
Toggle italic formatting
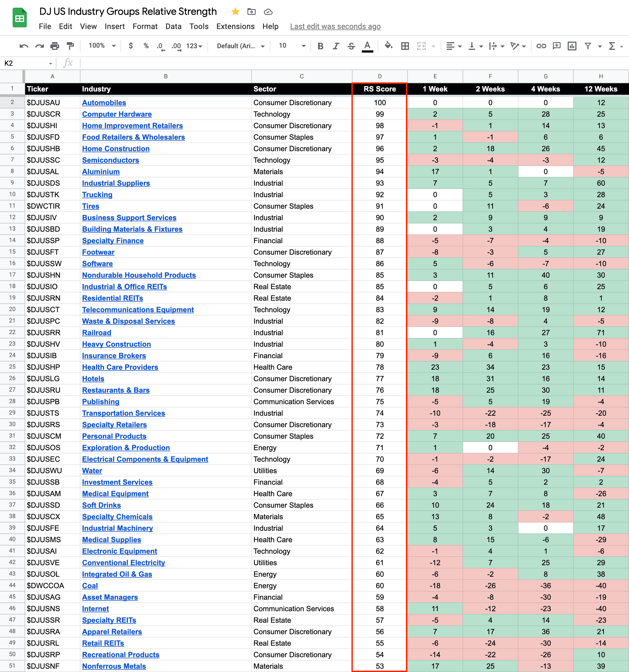pos(336,46)
